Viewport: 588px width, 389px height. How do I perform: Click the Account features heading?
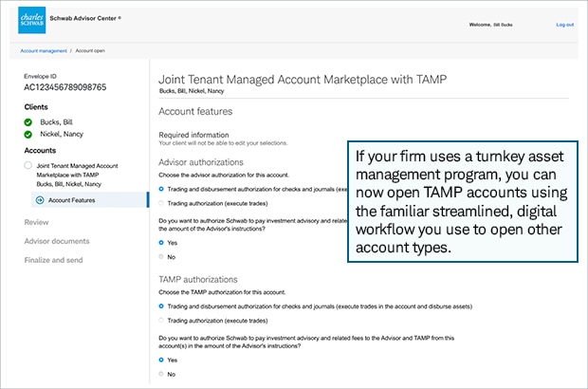[x=195, y=111]
